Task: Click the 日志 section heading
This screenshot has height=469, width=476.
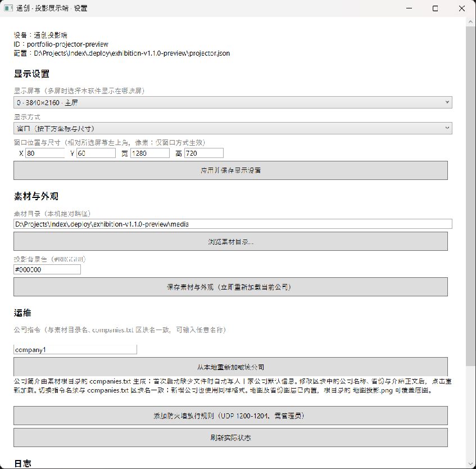Action: 22,463
